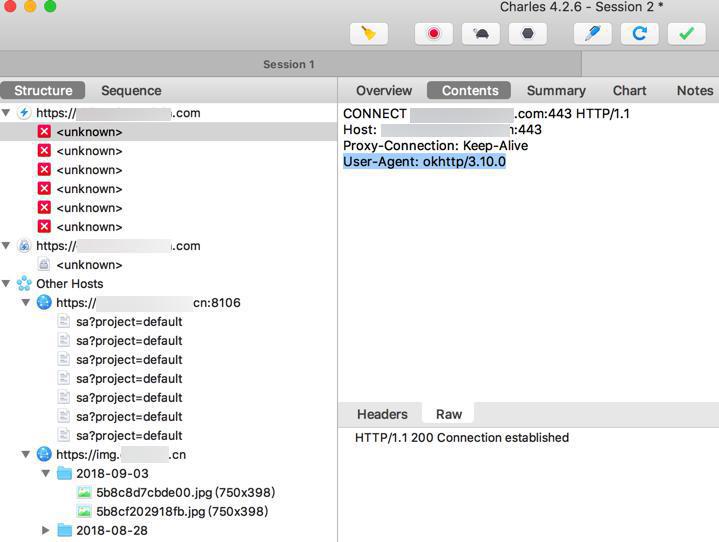Click HTTP/1.1 200 Connection established text
The height and width of the screenshot is (542, 719).
[x=462, y=437]
